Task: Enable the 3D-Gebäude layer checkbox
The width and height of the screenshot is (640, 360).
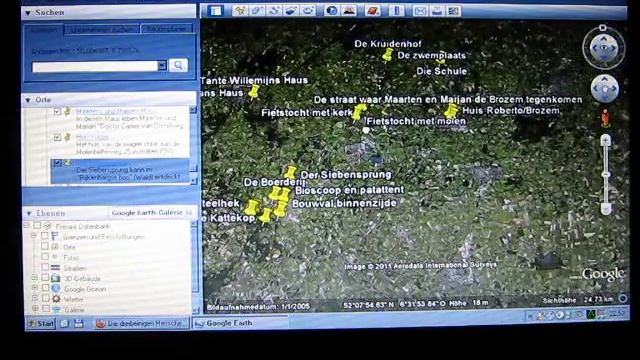Action: pyautogui.click(x=45, y=278)
